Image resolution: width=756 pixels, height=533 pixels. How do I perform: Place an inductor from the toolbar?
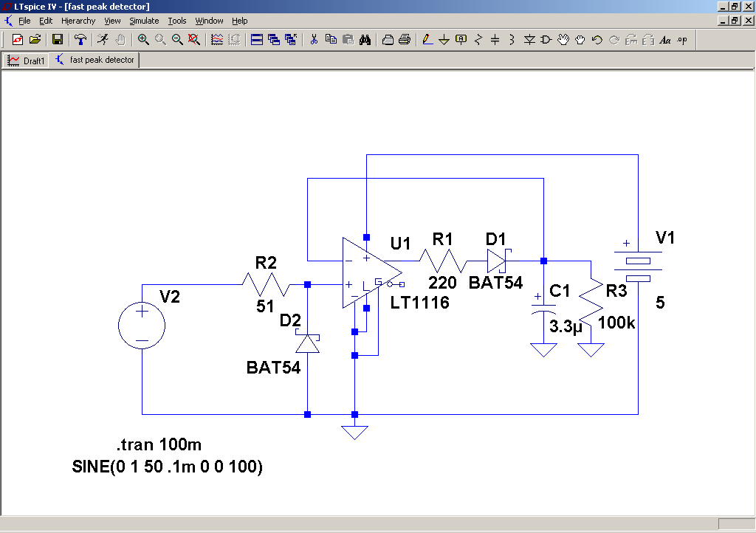[512, 40]
